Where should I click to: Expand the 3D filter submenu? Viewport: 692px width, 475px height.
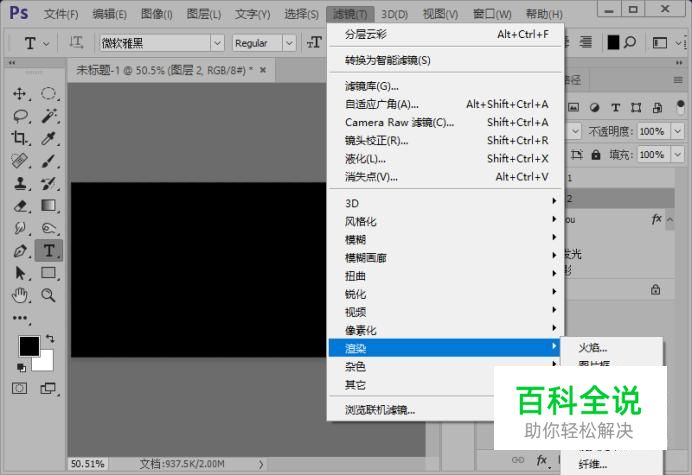[445, 203]
